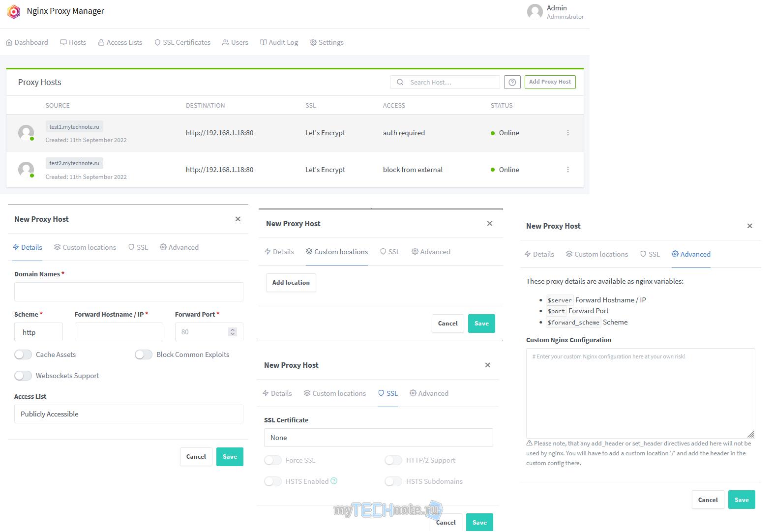The width and height of the screenshot is (774, 532).
Task: Click the help question mark icon
Action: [x=512, y=82]
